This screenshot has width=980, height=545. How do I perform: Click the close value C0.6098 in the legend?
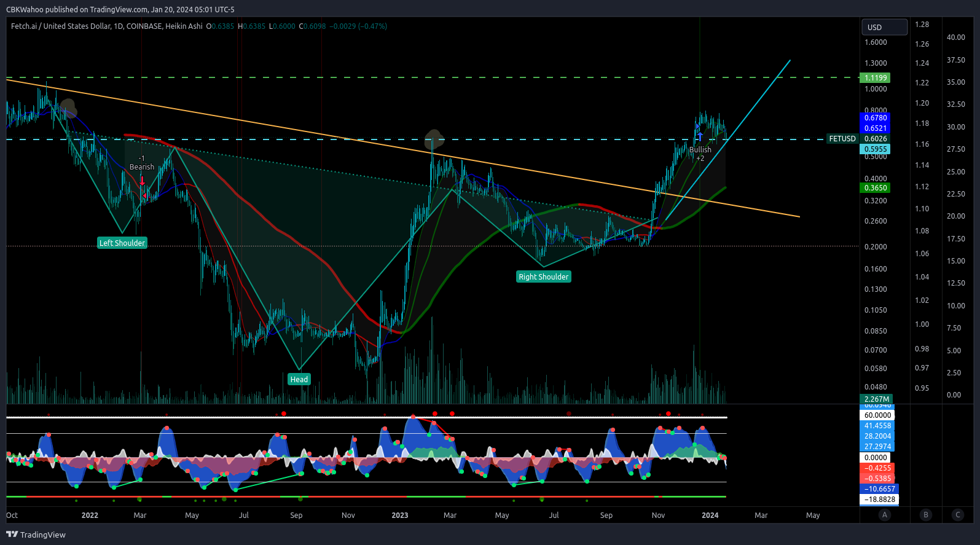tap(312, 26)
